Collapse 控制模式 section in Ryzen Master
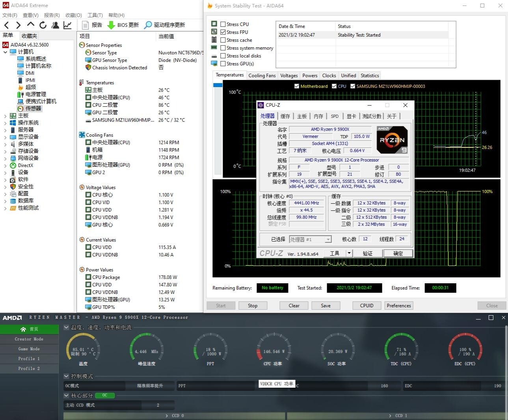 point(66,376)
